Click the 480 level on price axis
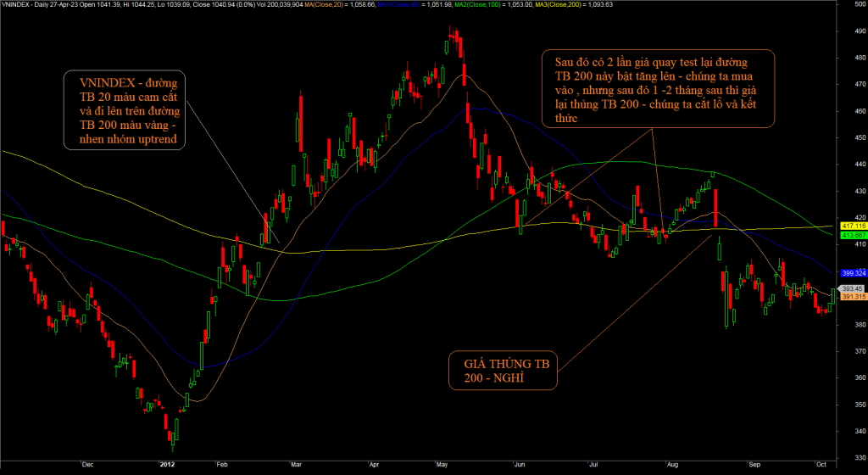Viewport: 868px width, 475px height. (x=860, y=58)
